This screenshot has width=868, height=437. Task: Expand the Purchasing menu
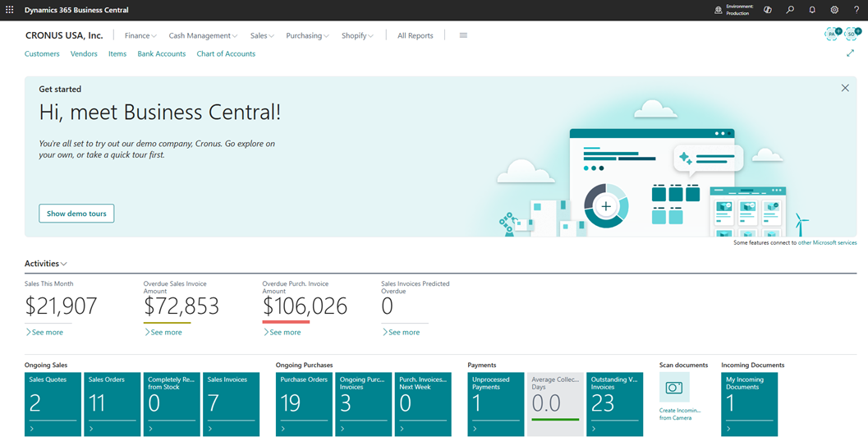pos(307,35)
